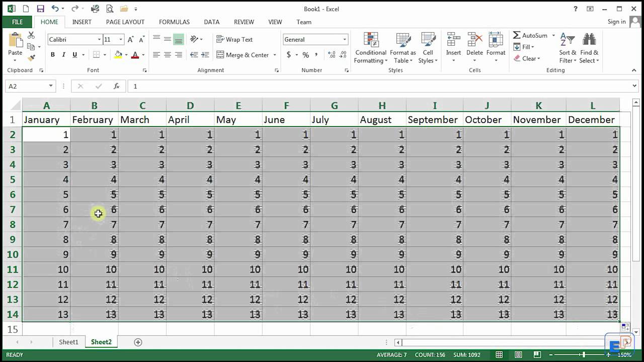Cut selection with scissors icon
The height and width of the screenshot is (362, 644).
tap(31, 35)
